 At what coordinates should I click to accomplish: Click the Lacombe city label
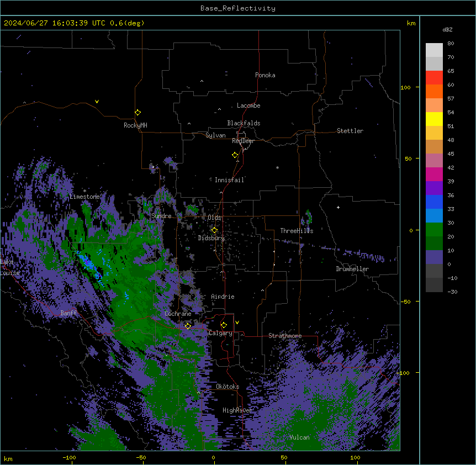[248, 105]
